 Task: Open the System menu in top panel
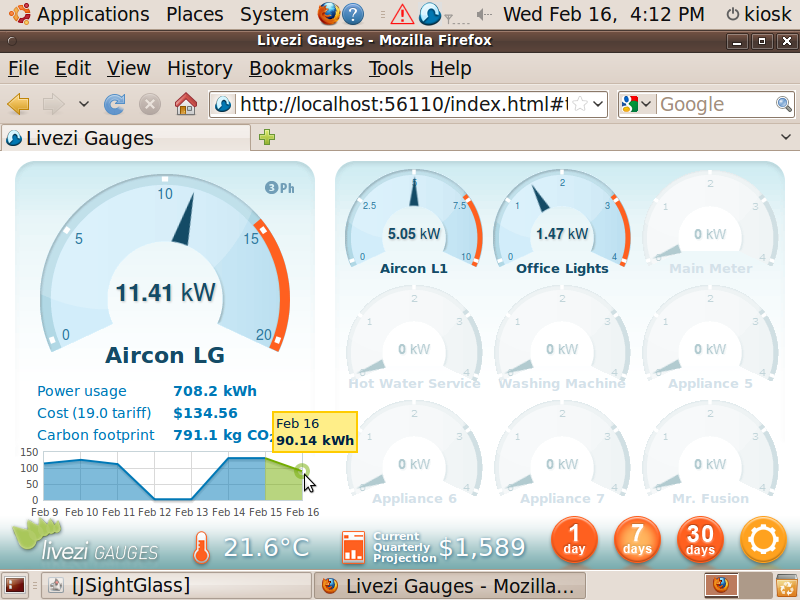pos(274,14)
